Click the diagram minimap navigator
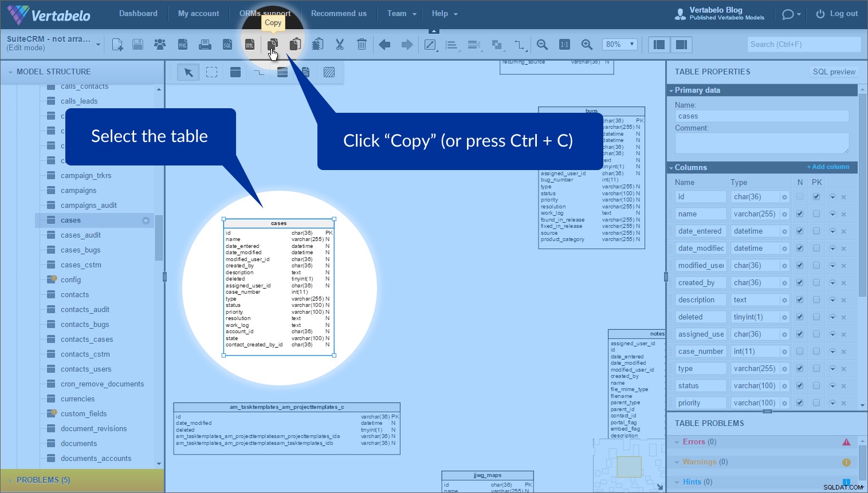This screenshot has width=868, height=493. tap(629, 466)
